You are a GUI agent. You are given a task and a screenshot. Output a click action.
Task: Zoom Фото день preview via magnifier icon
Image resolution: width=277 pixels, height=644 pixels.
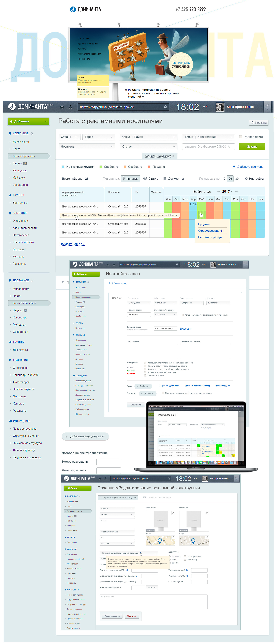point(173,513)
